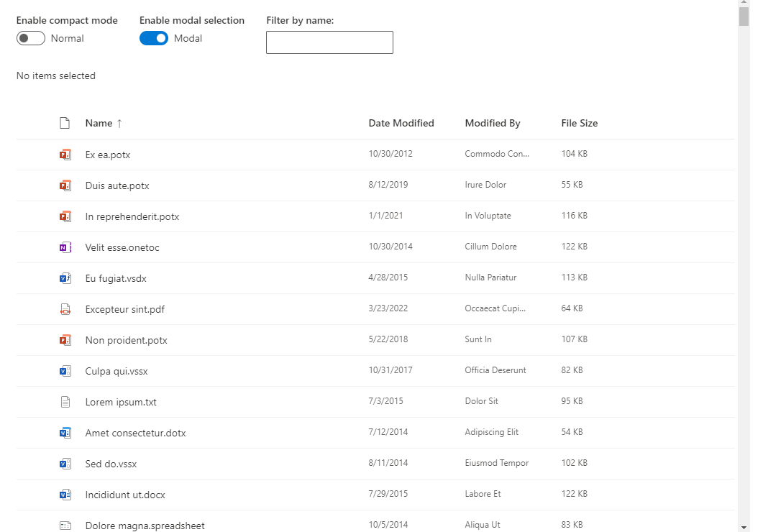Click the PDF icon for Excepteur sint.pdf
The image size is (763, 532).
(65, 309)
